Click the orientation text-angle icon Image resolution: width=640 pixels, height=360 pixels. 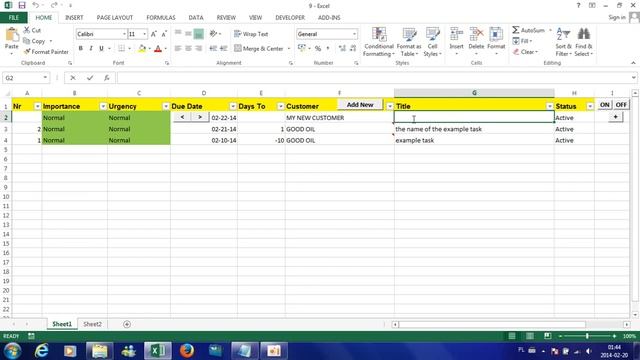point(213,34)
